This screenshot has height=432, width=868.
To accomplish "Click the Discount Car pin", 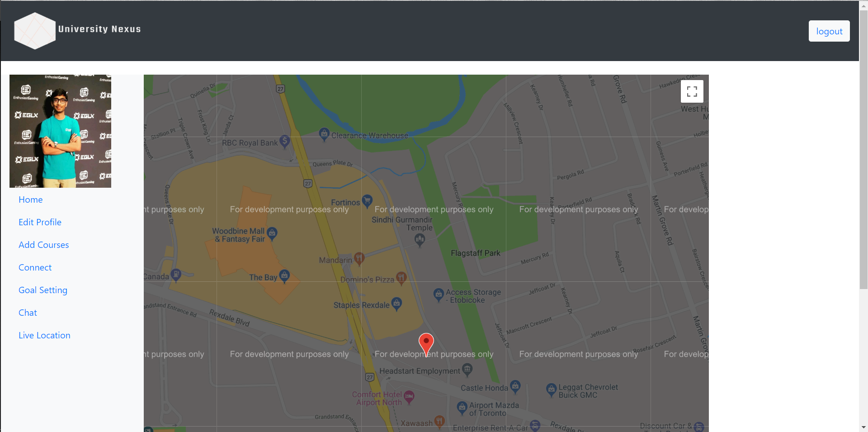I will coord(699,426).
